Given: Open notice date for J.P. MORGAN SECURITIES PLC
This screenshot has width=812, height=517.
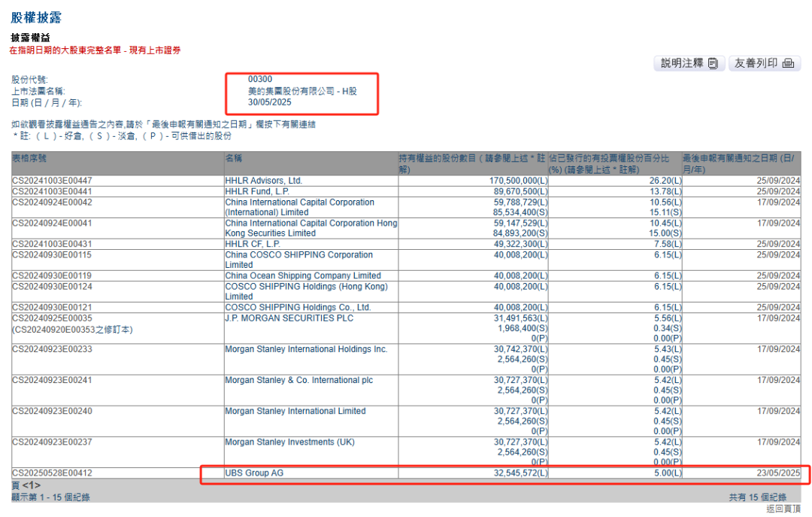Looking at the screenshot, I should pos(778,318).
